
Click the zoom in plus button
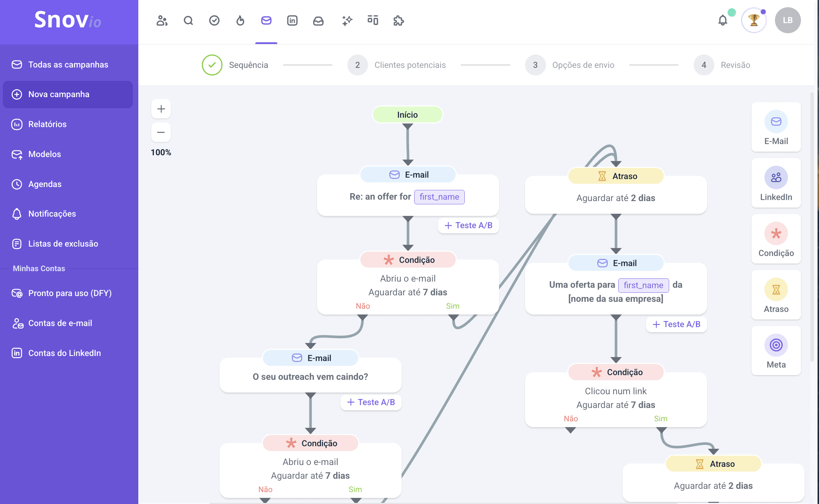161,109
